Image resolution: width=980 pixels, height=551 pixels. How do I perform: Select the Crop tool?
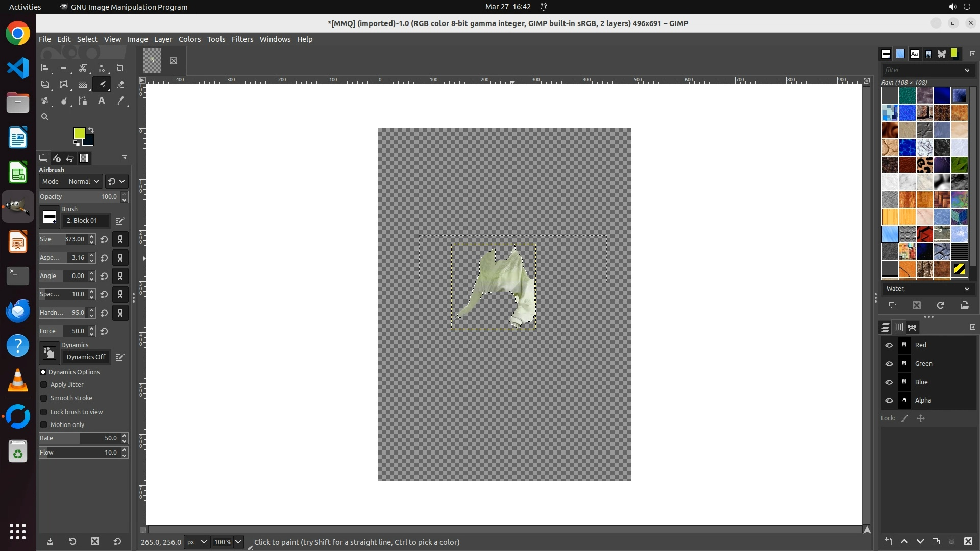pos(120,68)
